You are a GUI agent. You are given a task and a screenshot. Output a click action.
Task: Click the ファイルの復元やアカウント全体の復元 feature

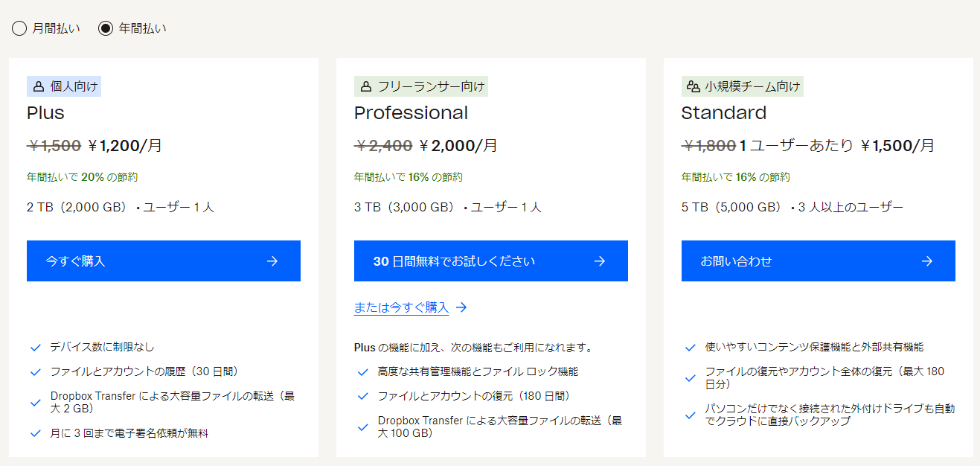[x=824, y=377]
